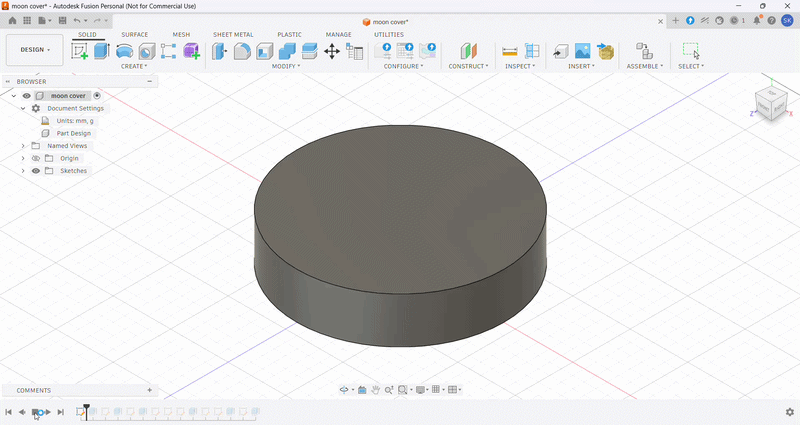
Task: Switch to the SURFACE tab
Action: point(135,35)
